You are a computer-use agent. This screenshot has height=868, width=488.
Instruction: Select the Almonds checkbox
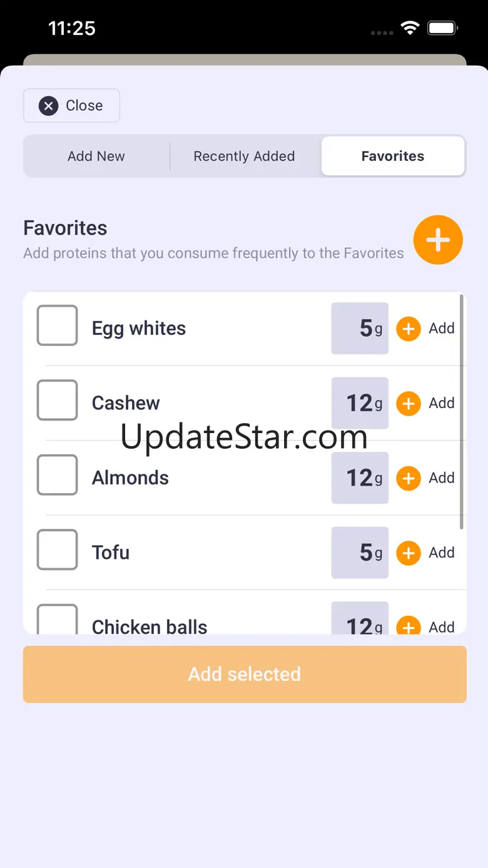point(58,475)
